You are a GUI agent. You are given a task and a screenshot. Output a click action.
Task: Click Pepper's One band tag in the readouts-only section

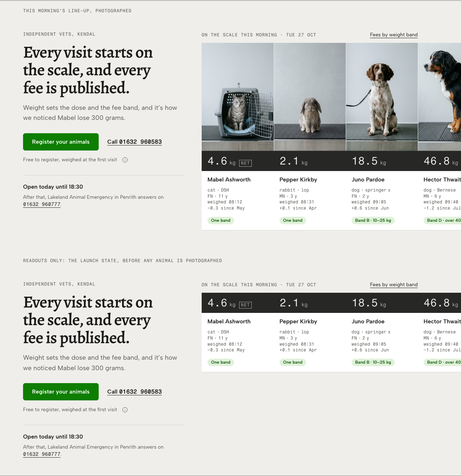tap(293, 362)
